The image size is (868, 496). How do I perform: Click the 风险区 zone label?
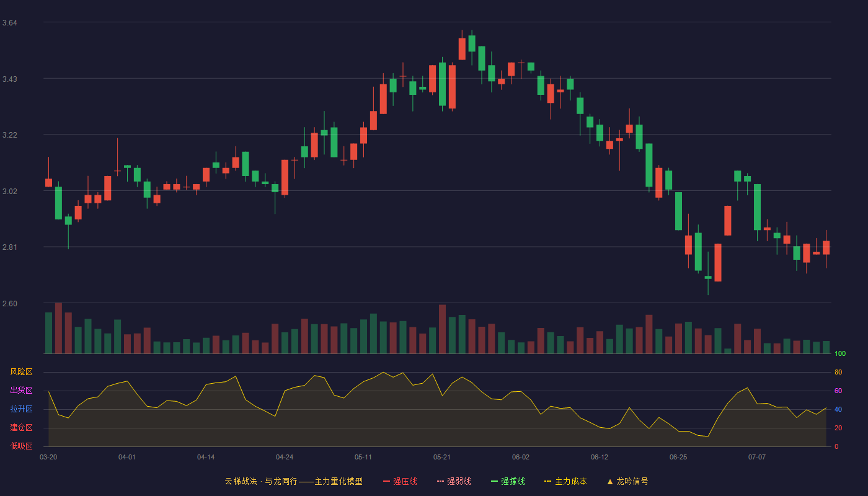21,372
